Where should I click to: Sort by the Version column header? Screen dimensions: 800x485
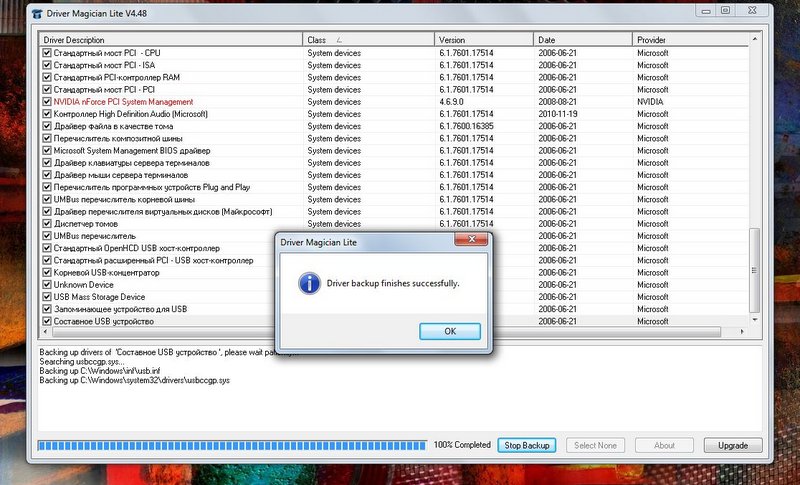pos(484,40)
